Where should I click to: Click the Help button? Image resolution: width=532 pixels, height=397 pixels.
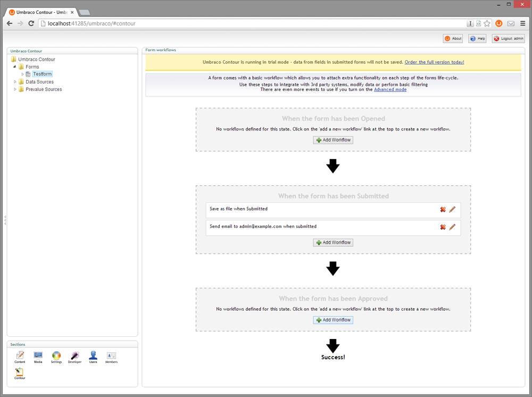coord(477,39)
